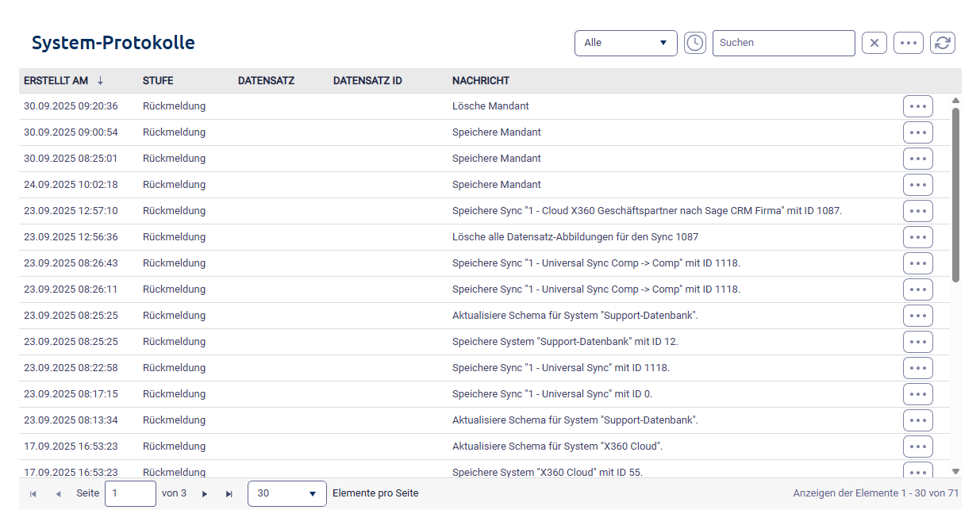Go to the first page
Screen dimensions: 980x529
pos(33,494)
